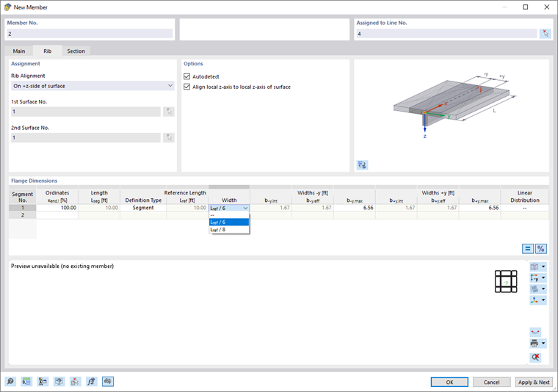Close the New Member dialog window
The width and height of the screenshot is (558, 392).
coord(546,7)
